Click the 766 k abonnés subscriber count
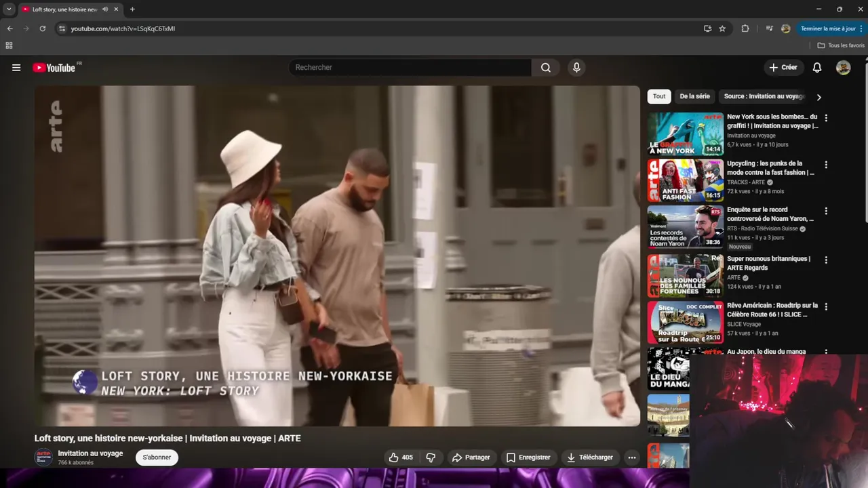Screen dimensions: 868x488 coord(76,463)
